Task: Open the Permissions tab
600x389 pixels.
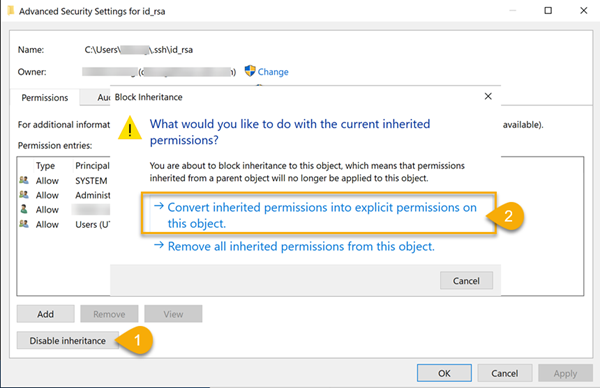Action: pyautogui.click(x=45, y=98)
